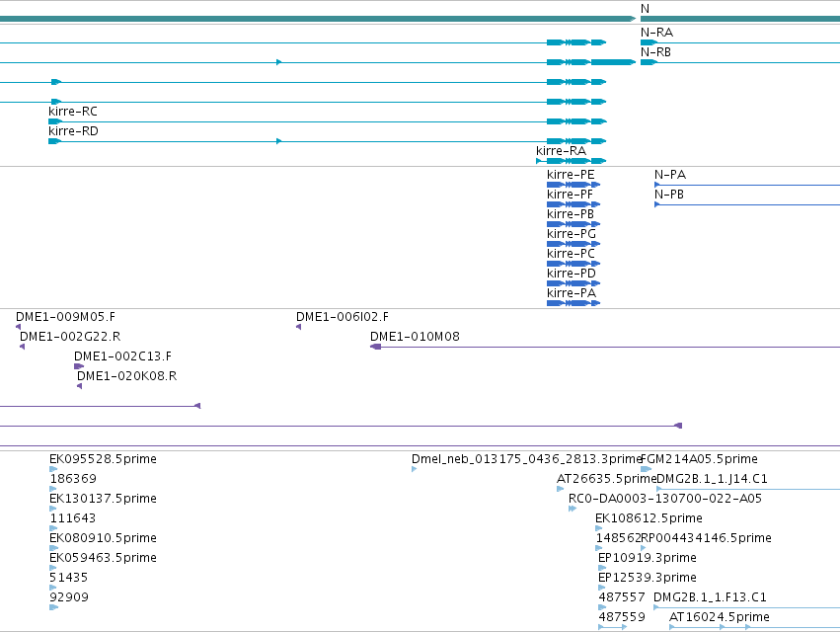Screen dimensions: 840x632
Task: Select the N-PA protein label
Action: (x=670, y=175)
